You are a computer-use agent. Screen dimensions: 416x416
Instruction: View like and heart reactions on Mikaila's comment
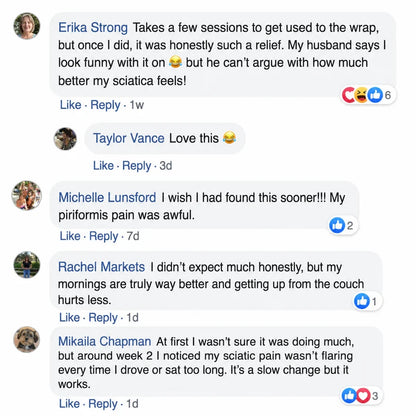tap(360, 396)
